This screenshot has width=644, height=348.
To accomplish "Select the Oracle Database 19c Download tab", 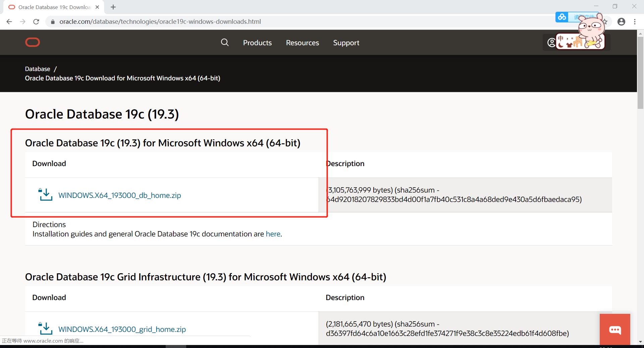I will coord(50,7).
